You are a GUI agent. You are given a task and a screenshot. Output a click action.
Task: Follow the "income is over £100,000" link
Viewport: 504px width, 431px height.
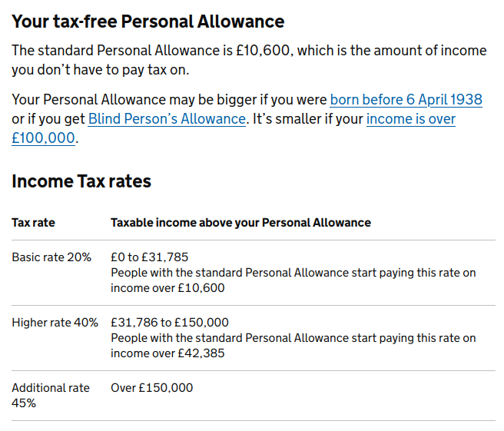(410, 119)
